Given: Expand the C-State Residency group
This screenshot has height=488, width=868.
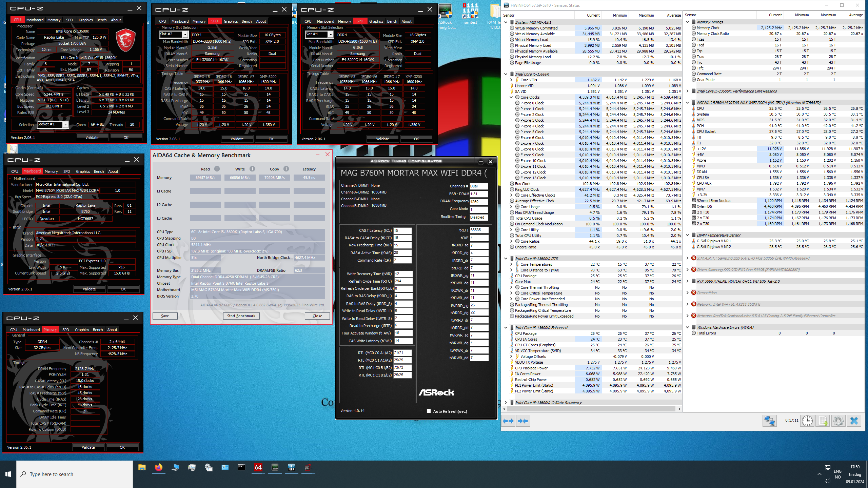Looking at the screenshot, I should [506, 403].
